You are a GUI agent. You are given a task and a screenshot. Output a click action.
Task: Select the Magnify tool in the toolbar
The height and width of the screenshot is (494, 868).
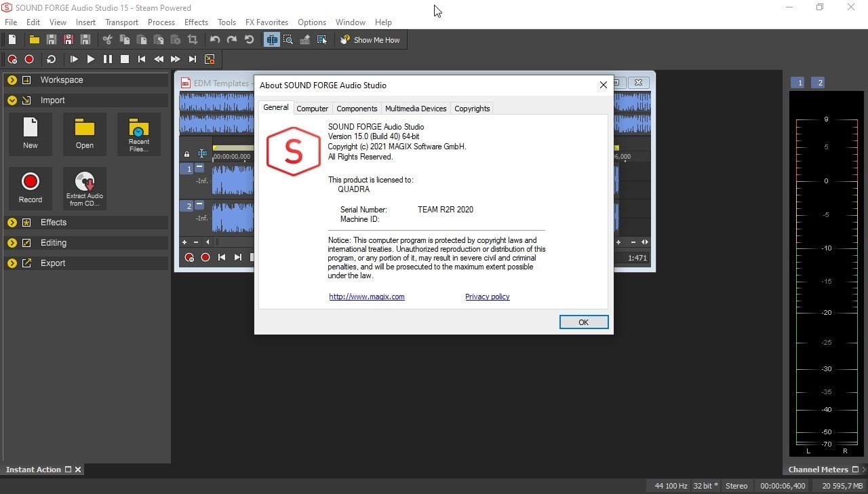coord(288,40)
